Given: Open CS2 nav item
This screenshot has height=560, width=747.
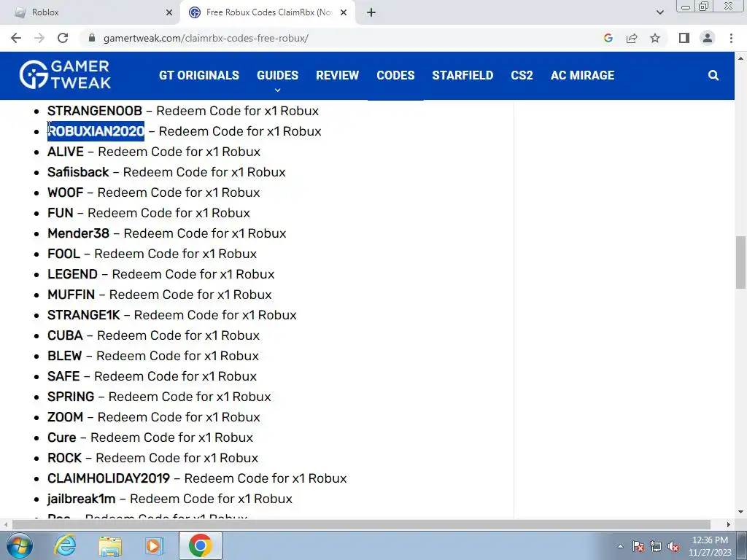Looking at the screenshot, I should pyautogui.click(x=522, y=75).
